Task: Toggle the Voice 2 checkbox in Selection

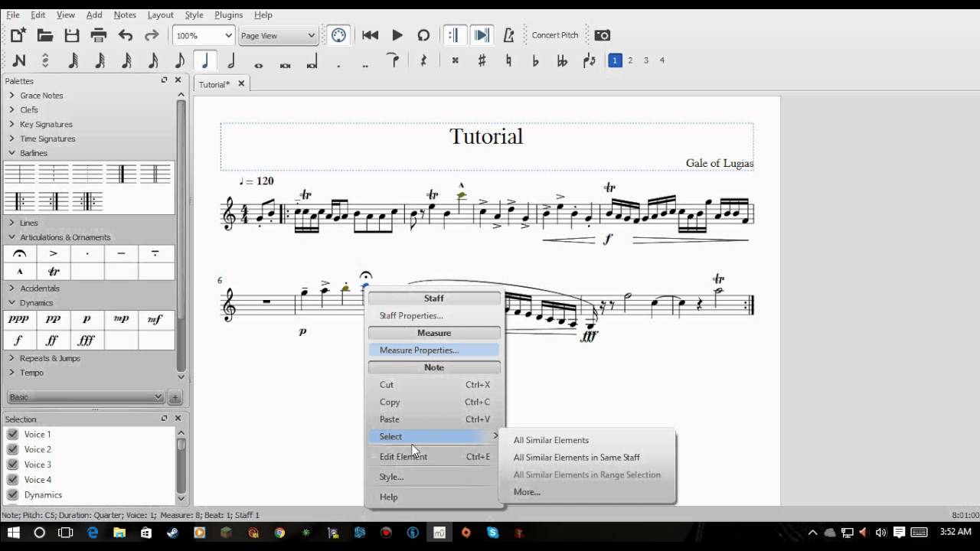Action: tap(13, 449)
